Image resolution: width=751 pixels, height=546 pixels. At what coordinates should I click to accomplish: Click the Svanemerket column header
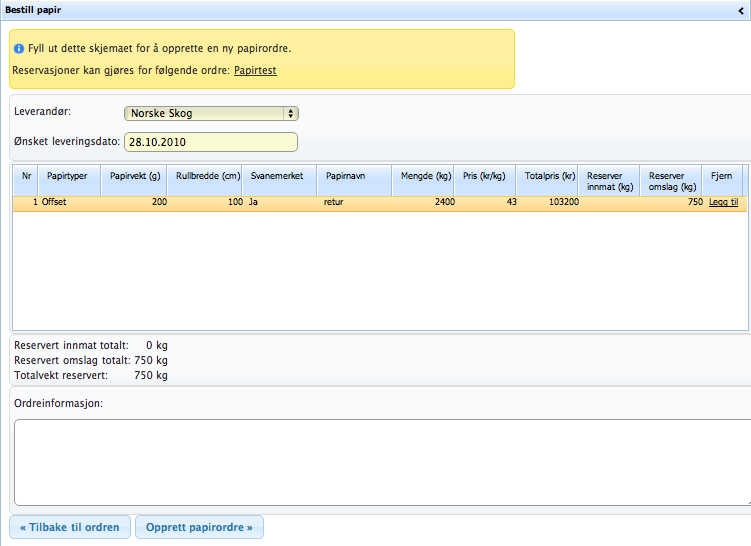point(279,176)
